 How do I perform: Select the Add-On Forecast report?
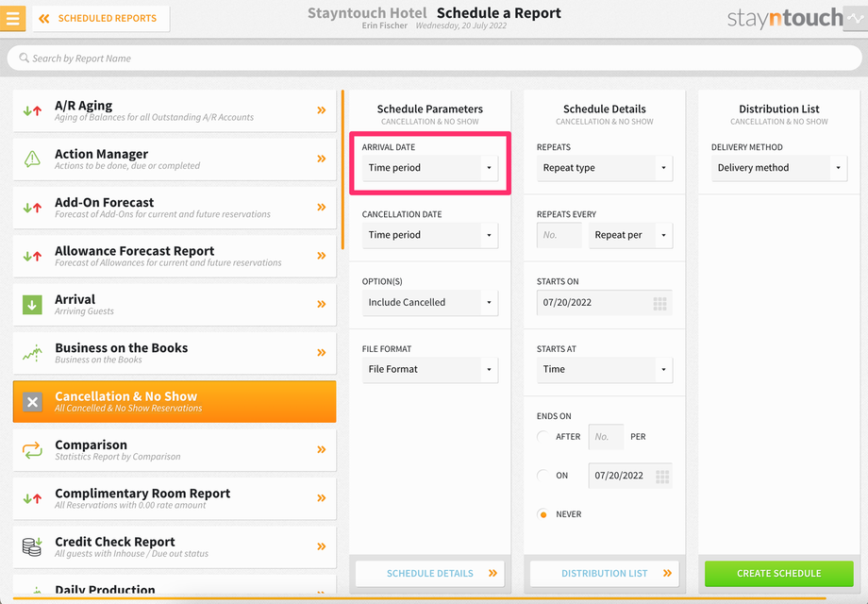click(x=175, y=208)
